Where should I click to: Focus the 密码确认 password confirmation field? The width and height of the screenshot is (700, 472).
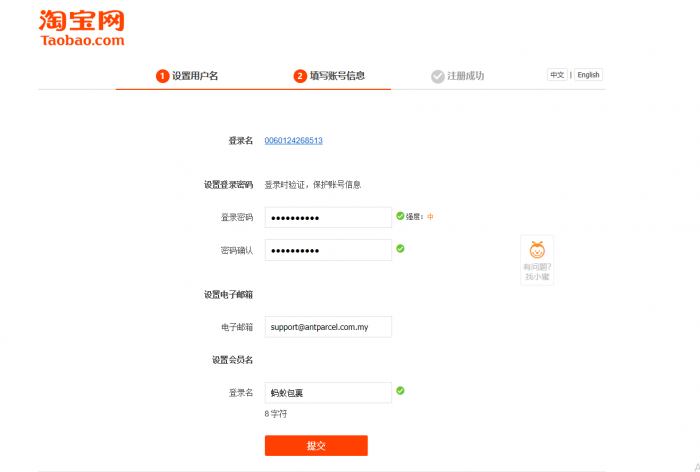(x=328, y=250)
